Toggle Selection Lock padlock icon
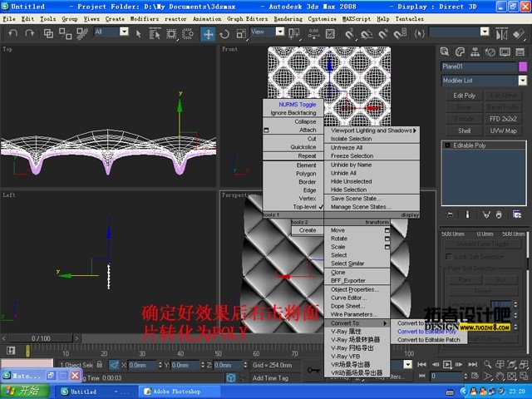Image resolution: width=532 pixels, height=399 pixels. coord(100,364)
